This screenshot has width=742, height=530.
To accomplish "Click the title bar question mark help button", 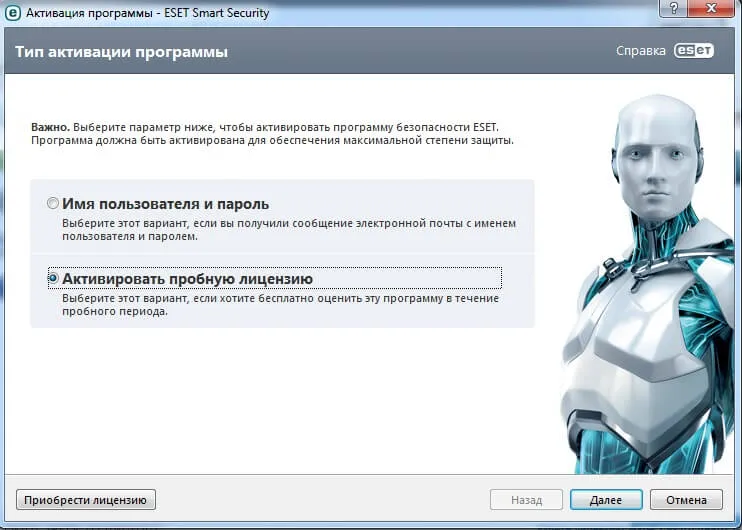I will (x=674, y=8).
